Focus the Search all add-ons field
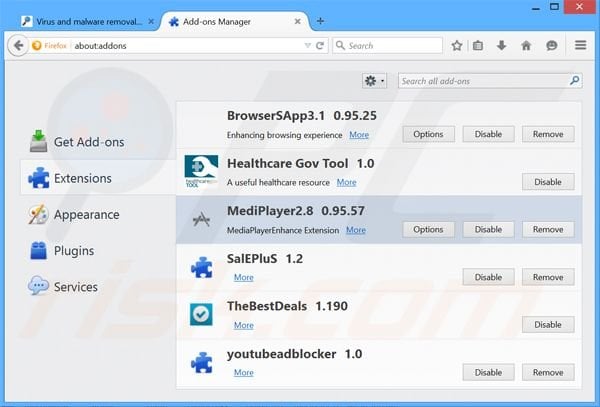Viewport: 600px width, 407px height. pos(490,81)
